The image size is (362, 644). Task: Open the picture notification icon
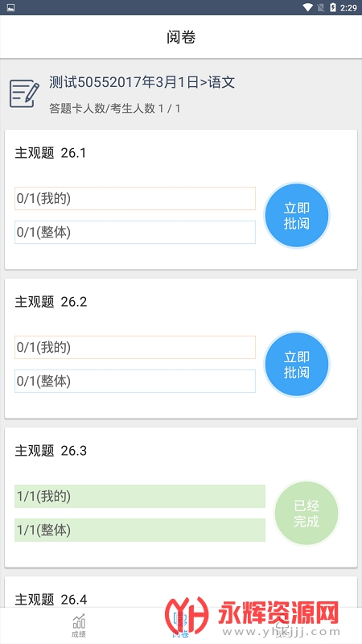(10, 7)
